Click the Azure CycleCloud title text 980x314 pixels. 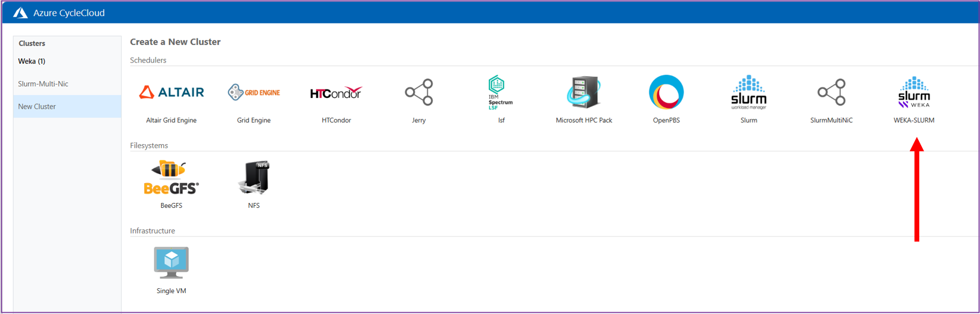pos(69,13)
